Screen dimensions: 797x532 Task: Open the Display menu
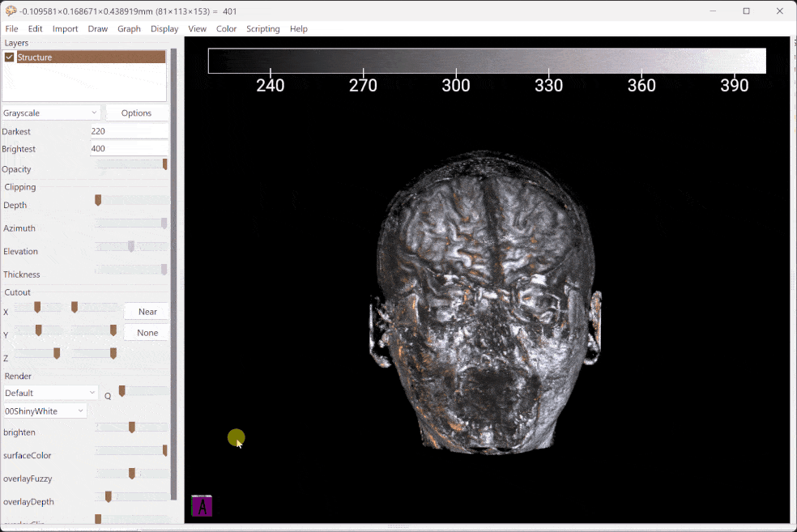pyautogui.click(x=164, y=29)
